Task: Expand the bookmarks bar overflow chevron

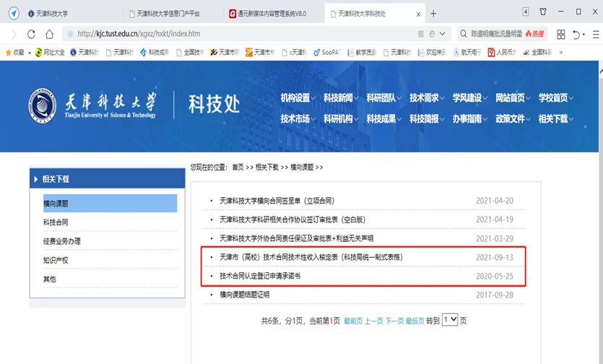Action: point(561,52)
